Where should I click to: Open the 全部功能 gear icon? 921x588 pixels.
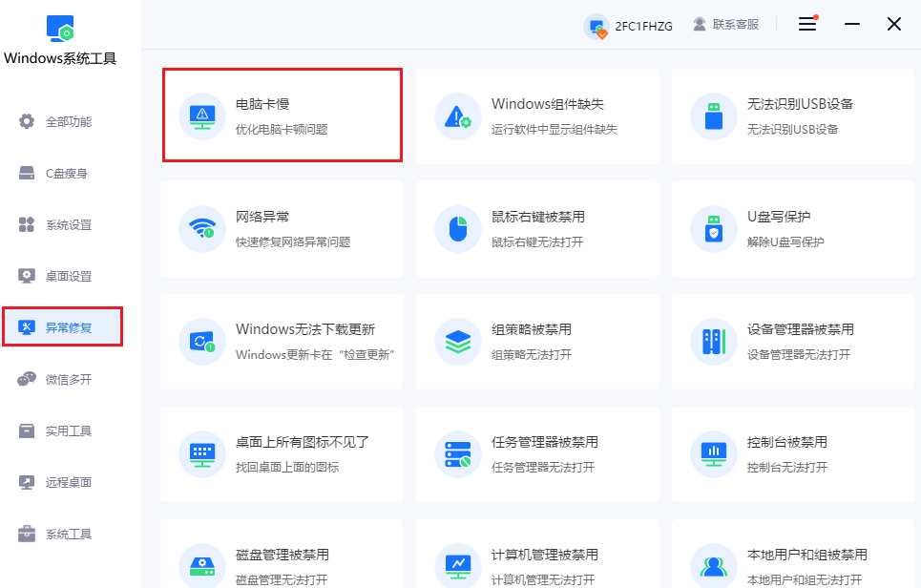point(27,121)
